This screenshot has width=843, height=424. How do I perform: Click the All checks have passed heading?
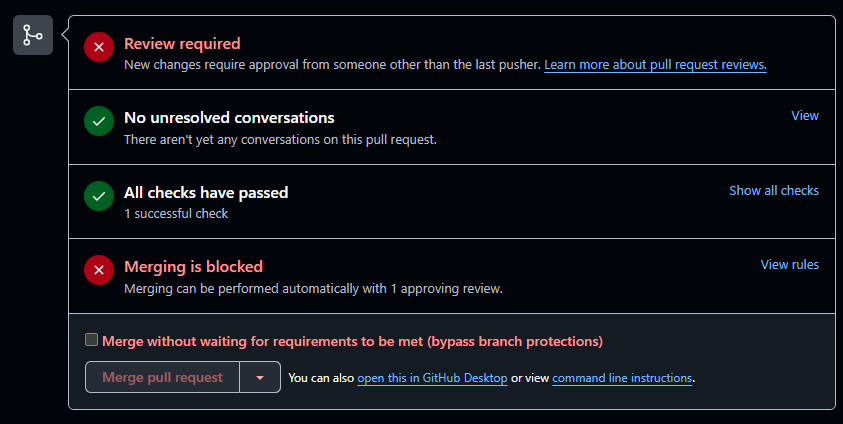coord(206,193)
